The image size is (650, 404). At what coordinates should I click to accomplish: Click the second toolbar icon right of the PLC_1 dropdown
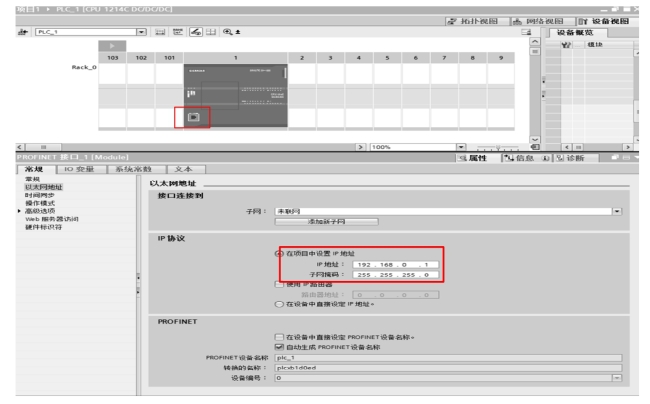point(178,32)
